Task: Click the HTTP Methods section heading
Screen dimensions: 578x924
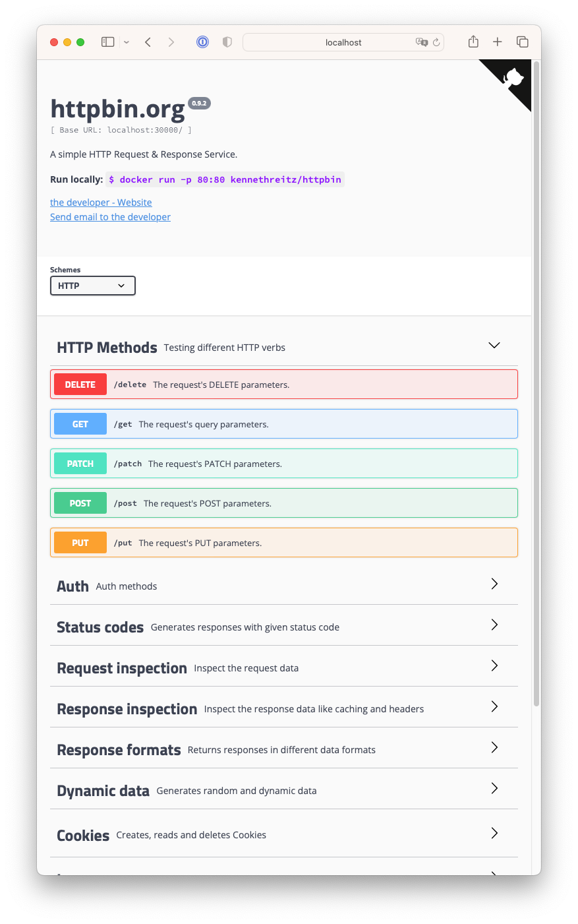Action: click(107, 348)
